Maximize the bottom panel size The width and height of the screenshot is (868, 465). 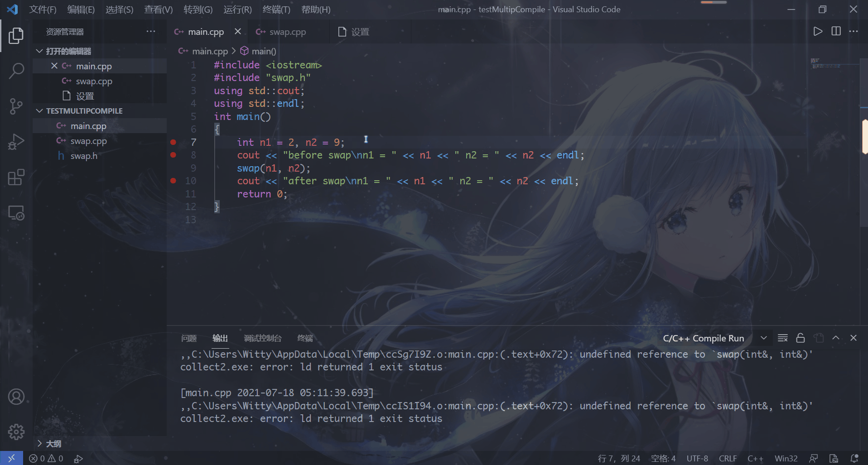click(x=836, y=338)
